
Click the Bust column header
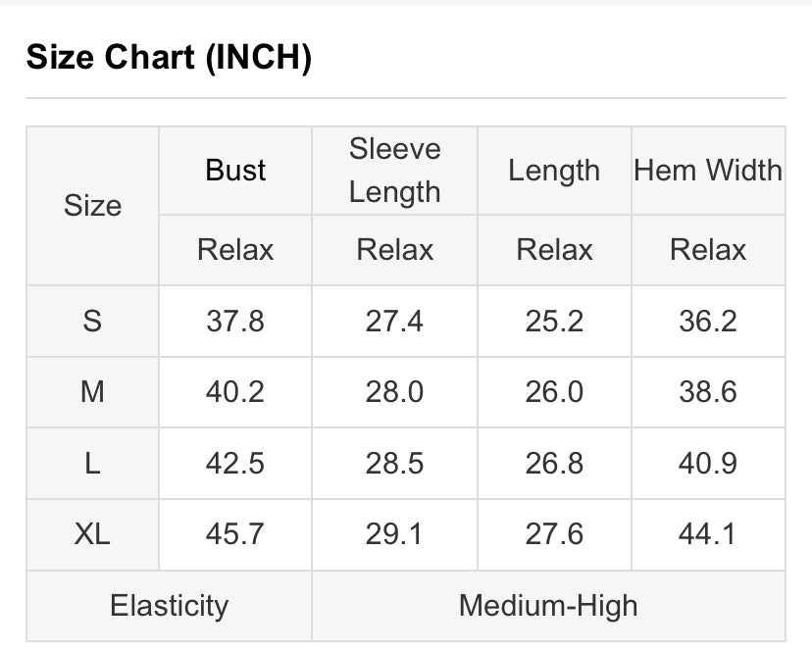235,171
